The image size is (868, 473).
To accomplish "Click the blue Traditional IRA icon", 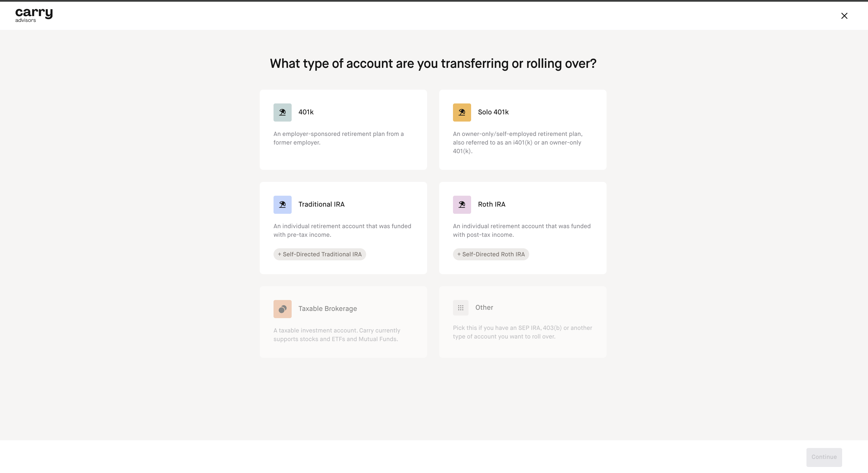I will pos(282,205).
